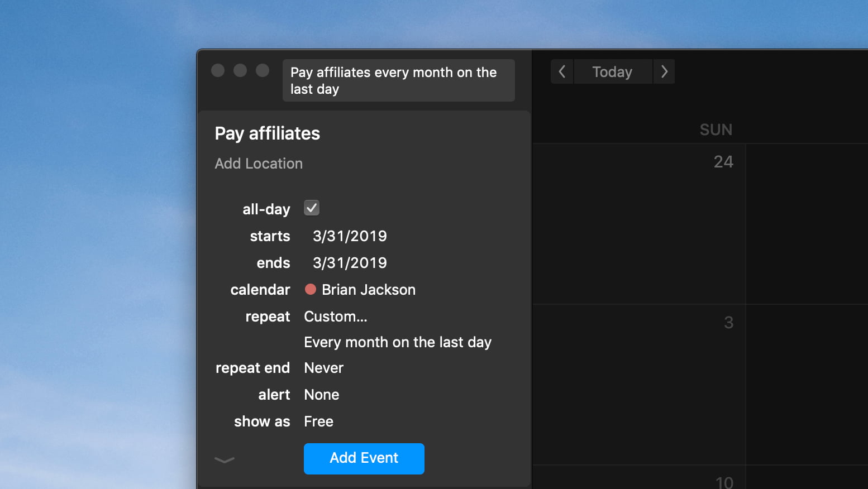Open the alert None selector
868x489 pixels.
click(x=321, y=394)
